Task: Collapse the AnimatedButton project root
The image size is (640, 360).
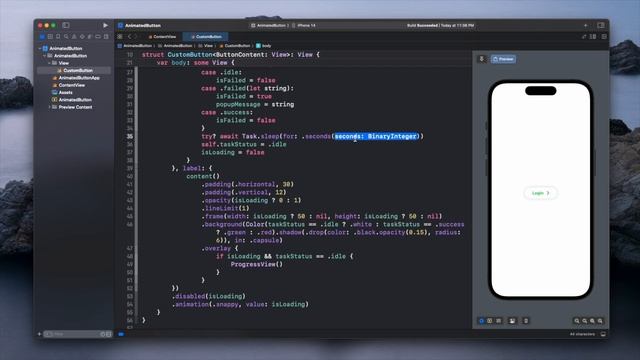Action: (40, 48)
